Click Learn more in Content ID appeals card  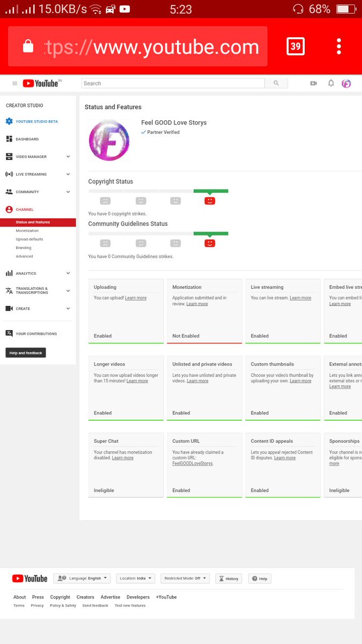285,458
